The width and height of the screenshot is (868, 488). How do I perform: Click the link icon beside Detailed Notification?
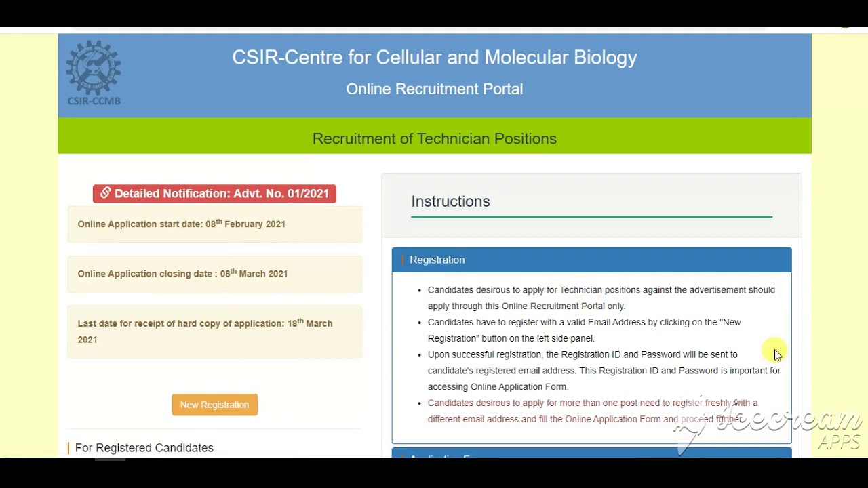tap(105, 193)
